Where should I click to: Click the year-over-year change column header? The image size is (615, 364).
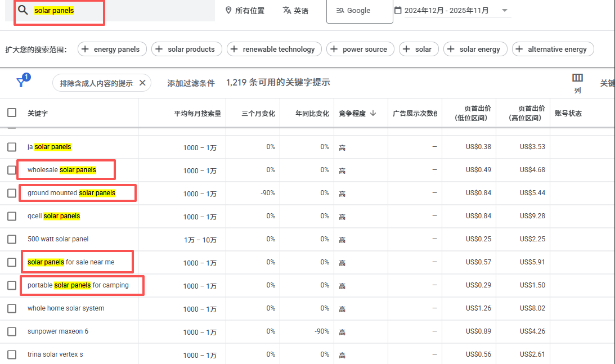pos(312,113)
